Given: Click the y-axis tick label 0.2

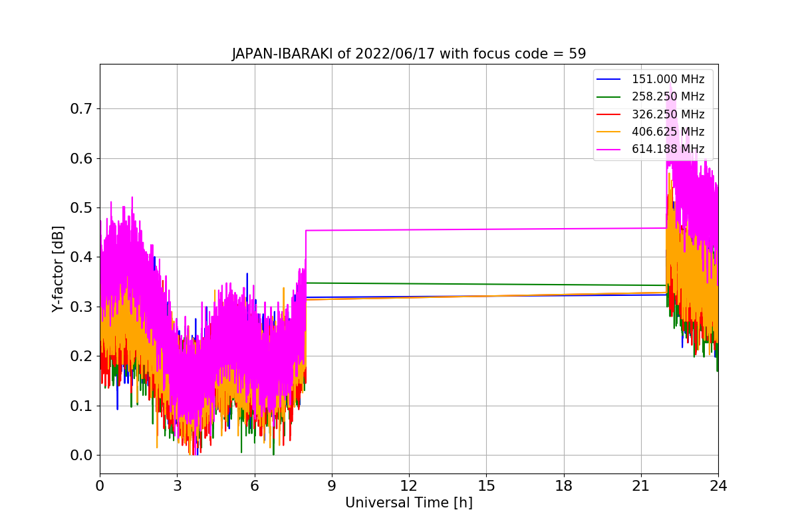Looking at the screenshot, I should click(x=82, y=356).
